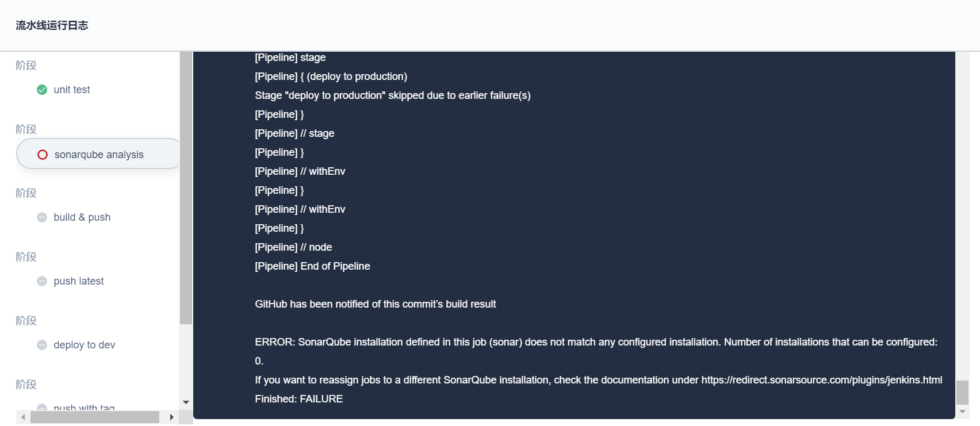This screenshot has height=426, width=980.
Task: Click the right arrow of the horizontal scrollbar
Action: click(171, 417)
